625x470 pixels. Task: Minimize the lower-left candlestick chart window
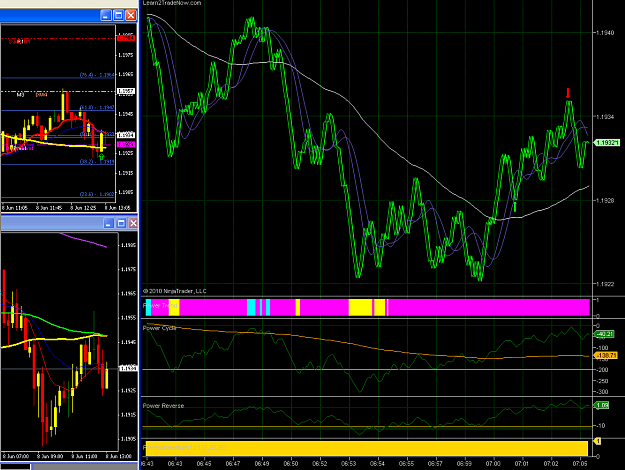[x=109, y=223]
